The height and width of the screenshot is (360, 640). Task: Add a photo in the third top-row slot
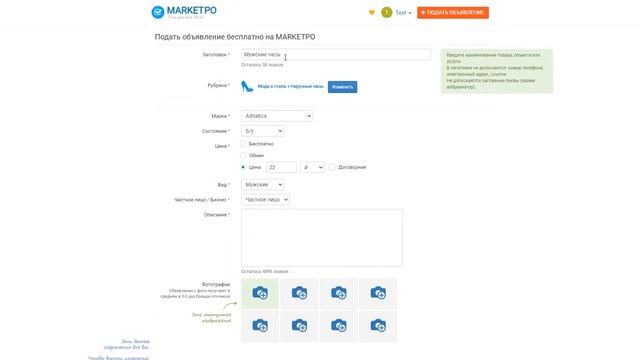339,293
